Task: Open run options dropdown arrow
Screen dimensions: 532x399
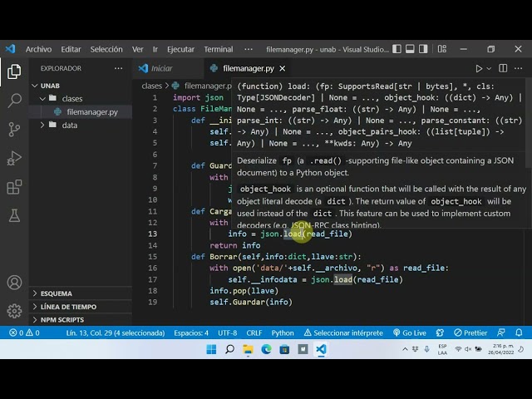Action: pyautogui.click(x=489, y=68)
